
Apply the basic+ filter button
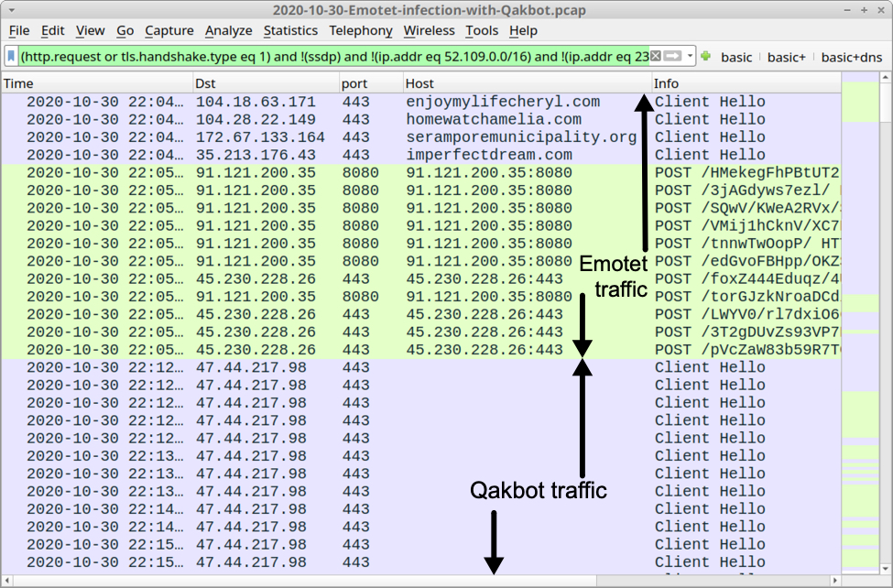[x=787, y=57]
